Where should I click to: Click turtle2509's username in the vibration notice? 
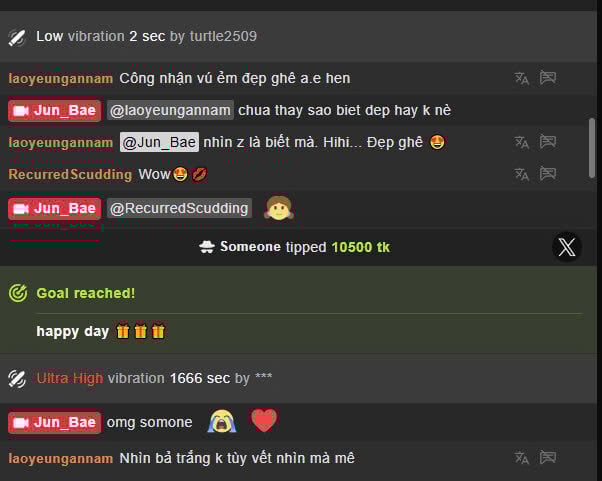(223, 36)
